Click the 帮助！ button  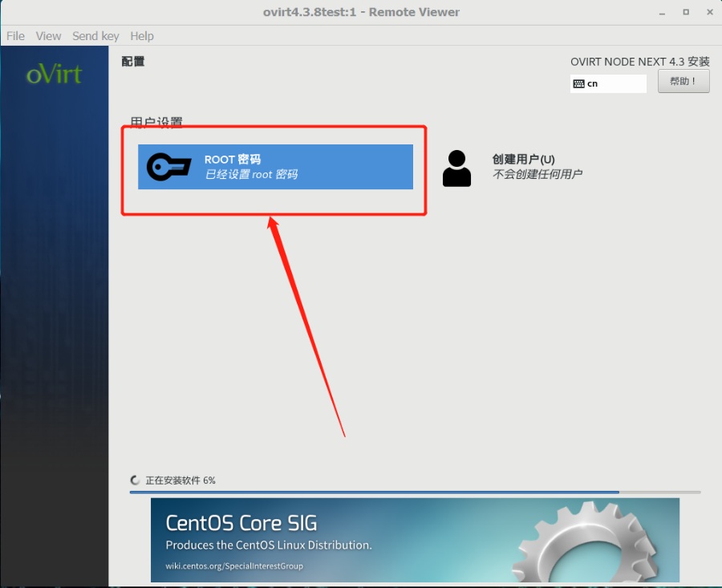[x=683, y=81]
